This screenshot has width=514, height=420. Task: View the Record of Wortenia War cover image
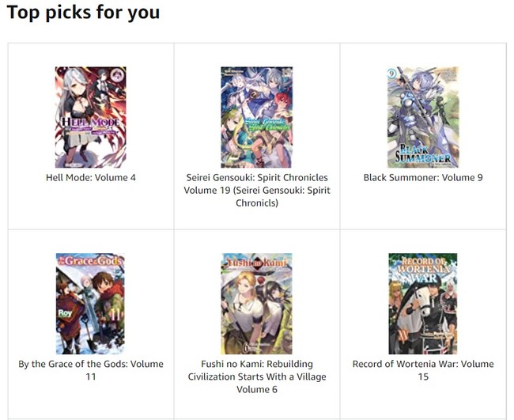(423, 304)
